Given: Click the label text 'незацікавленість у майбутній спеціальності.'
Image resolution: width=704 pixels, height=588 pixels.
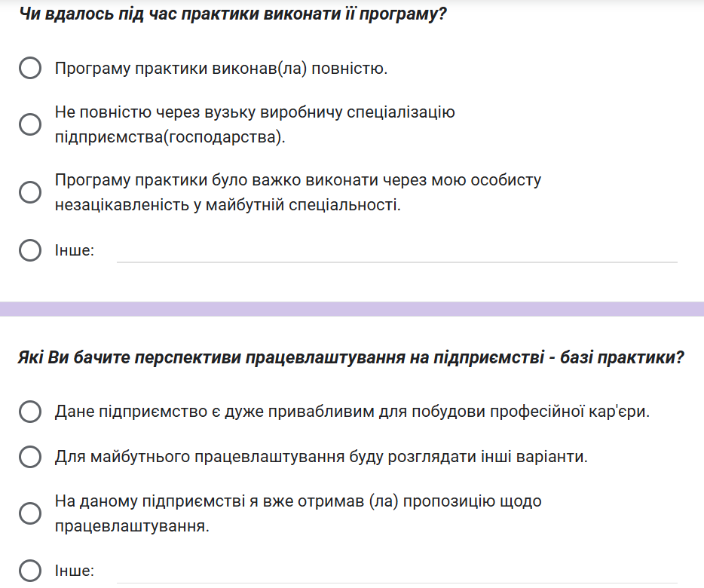Looking at the screenshot, I should (228, 204).
